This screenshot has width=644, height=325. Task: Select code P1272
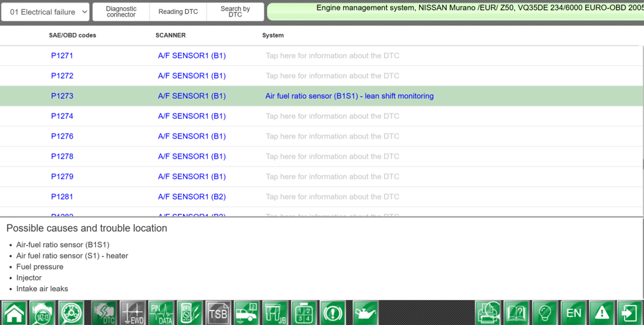point(62,75)
